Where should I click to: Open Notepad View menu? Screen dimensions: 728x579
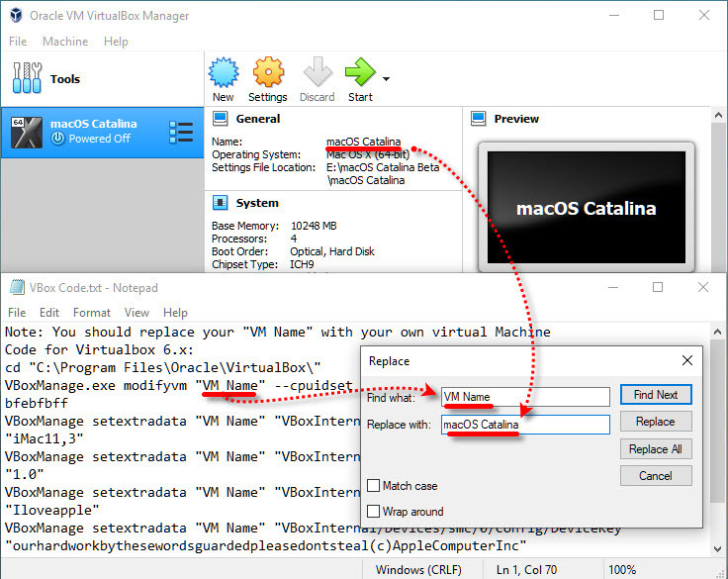(136, 313)
